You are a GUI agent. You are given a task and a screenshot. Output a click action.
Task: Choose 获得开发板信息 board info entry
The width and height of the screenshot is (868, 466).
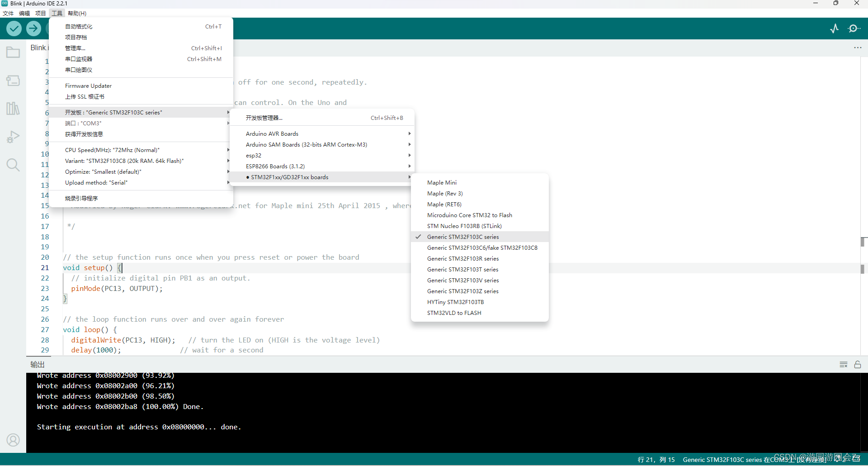tap(141, 134)
